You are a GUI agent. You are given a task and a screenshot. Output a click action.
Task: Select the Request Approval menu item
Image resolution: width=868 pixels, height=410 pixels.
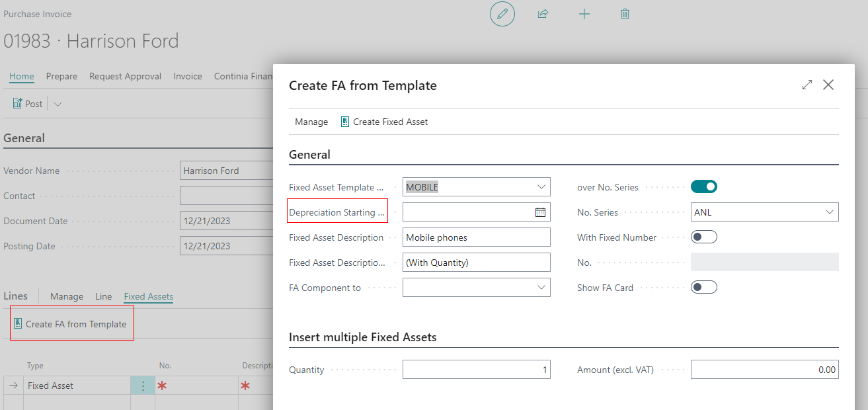125,76
